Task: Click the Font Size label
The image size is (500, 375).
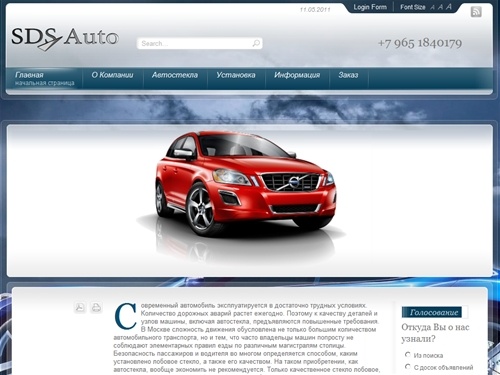Action: [x=413, y=7]
